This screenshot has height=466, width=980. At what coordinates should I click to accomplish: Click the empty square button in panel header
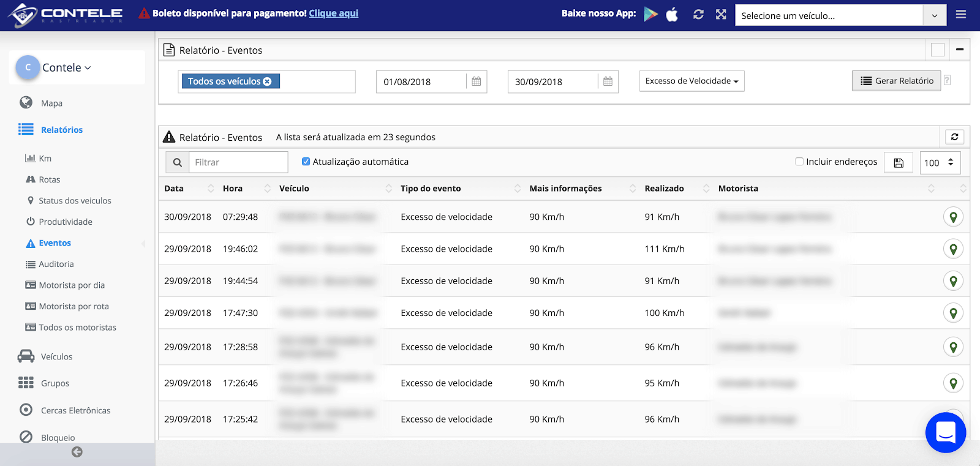(x=938, y=50)
